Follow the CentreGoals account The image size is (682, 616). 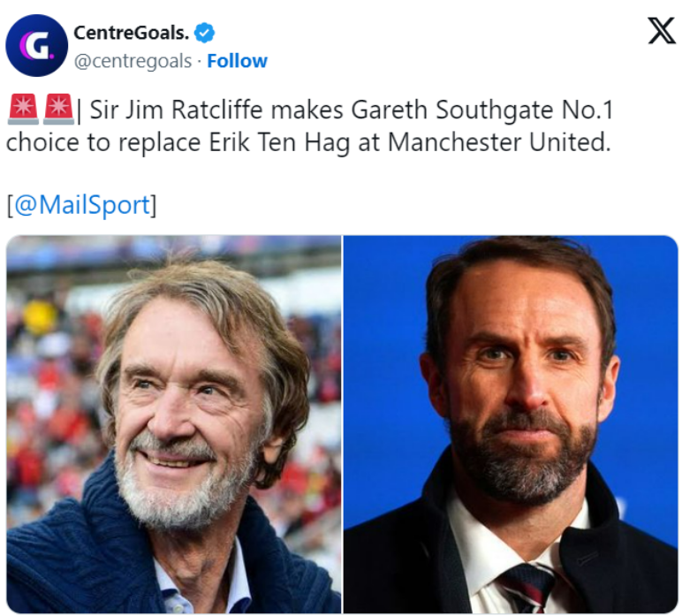pos(237,61)
